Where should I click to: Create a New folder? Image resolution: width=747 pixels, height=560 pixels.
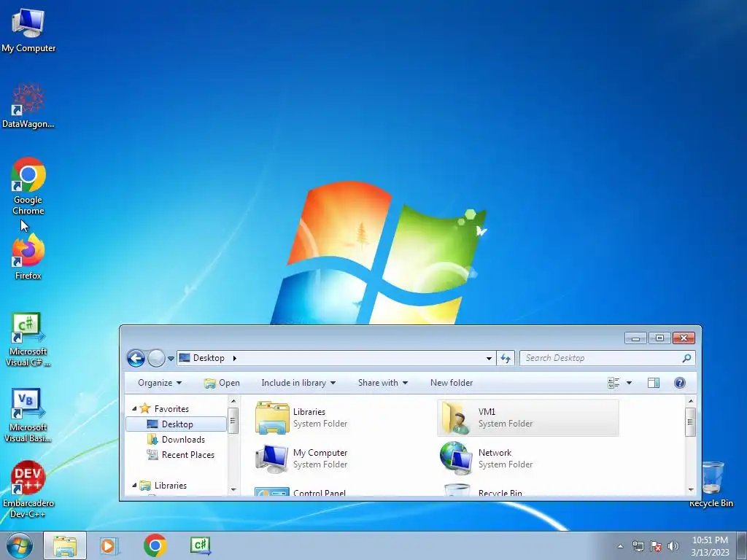tap(451, 383)
